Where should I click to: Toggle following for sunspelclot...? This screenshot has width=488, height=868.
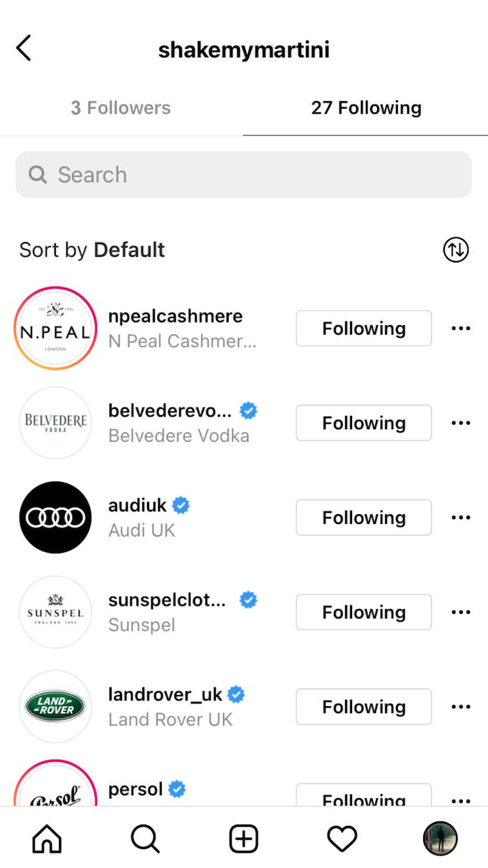[363, 612]
